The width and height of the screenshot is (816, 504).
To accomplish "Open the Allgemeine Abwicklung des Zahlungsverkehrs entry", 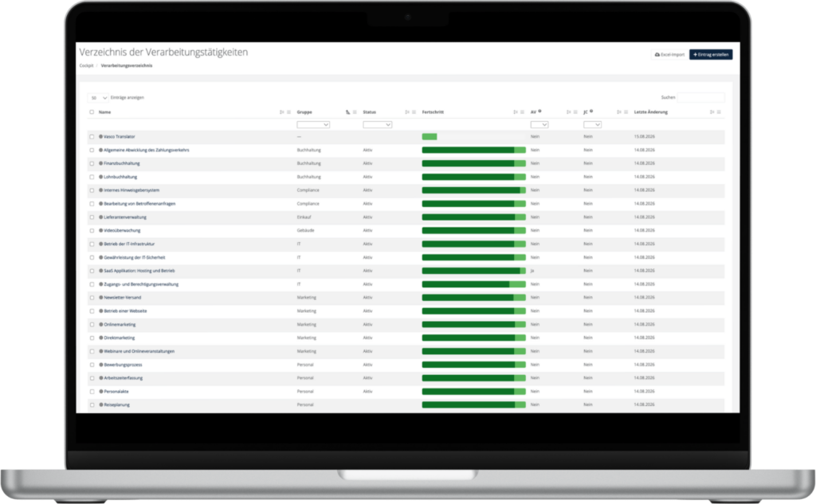I will click(147, 150).
